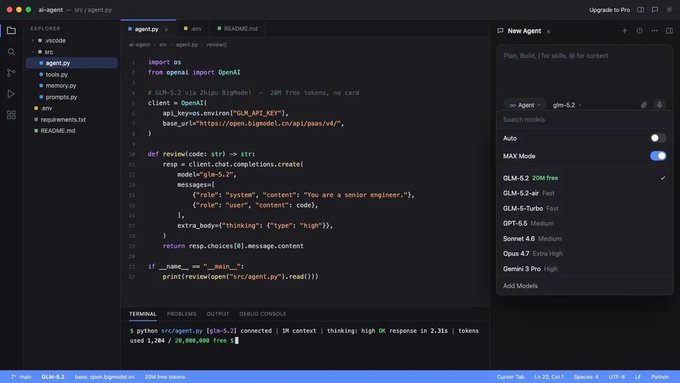Image resolution: width=680 pixels, height=383 pixels.
Task: Open Source Control branch icon in activity bar
Action: 11,72
